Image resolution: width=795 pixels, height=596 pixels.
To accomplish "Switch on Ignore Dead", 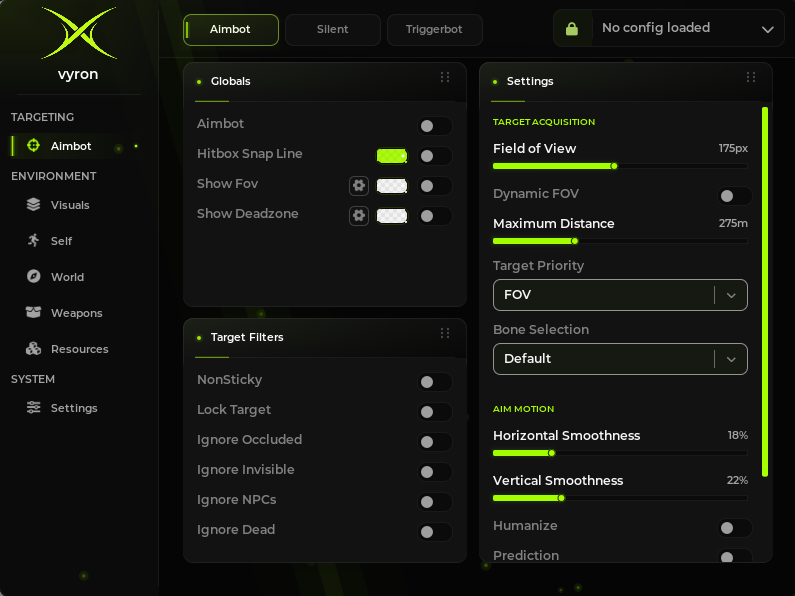I will pos(435,532).
